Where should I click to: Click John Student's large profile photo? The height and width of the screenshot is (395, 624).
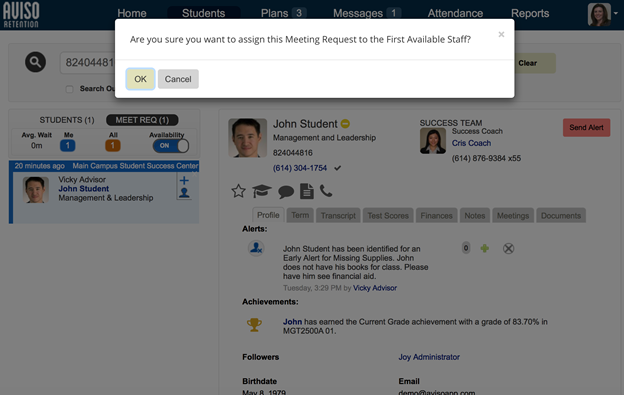point(248,138)
